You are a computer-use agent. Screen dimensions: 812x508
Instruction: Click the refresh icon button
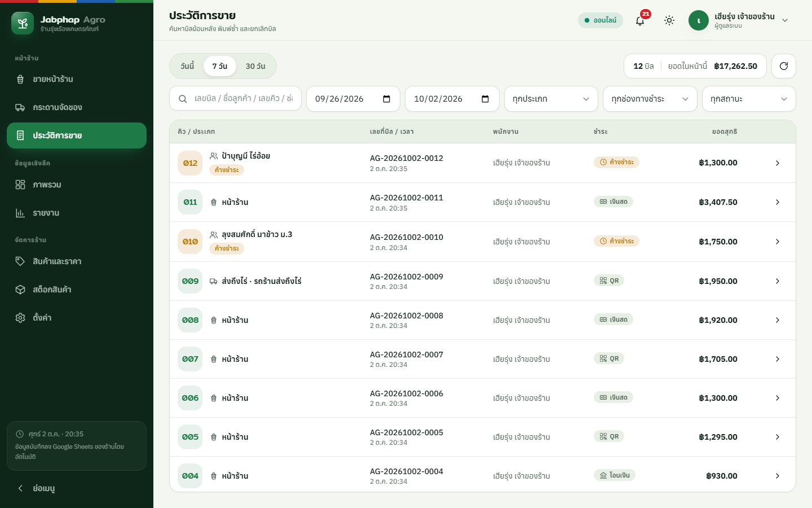[x=784, y=66]
